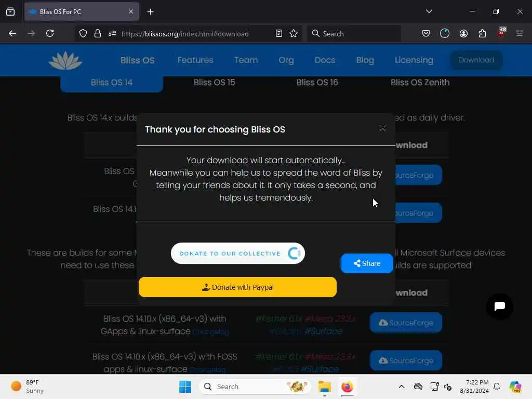This screenshot has height=399, width=532.
Task: Click the taskbar Search box
Action: [x=255, y=387]
